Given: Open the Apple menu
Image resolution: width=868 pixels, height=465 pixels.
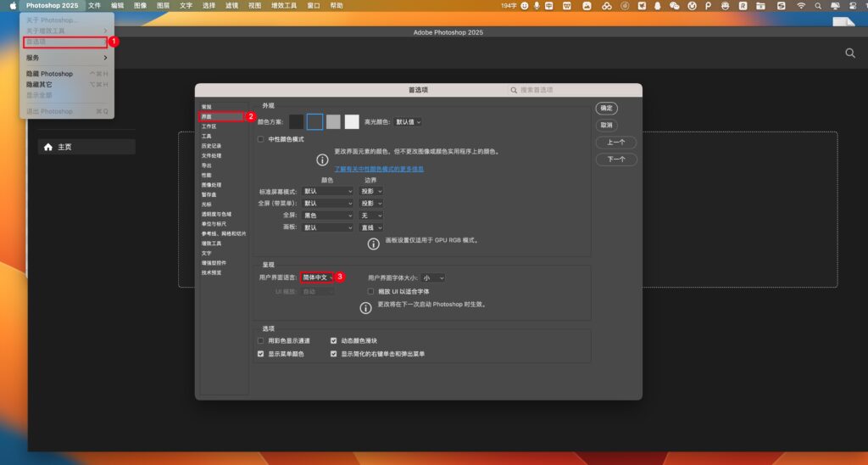Looking at the screenshot, I should pyautogui.click(x=14, y=6).
